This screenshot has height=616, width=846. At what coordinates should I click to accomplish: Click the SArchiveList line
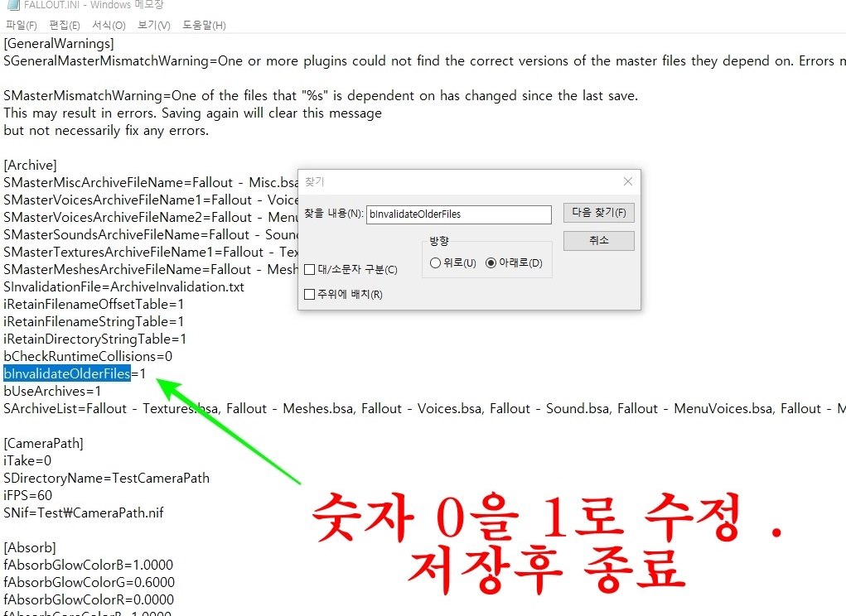[424, 408]
